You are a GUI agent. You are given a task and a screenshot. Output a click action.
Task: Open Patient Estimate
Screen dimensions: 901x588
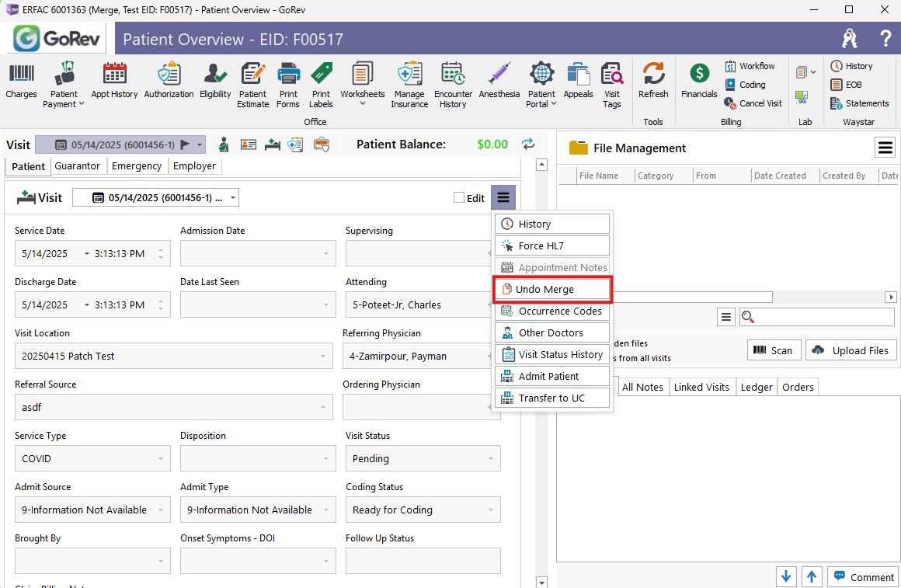click(253, 85)
